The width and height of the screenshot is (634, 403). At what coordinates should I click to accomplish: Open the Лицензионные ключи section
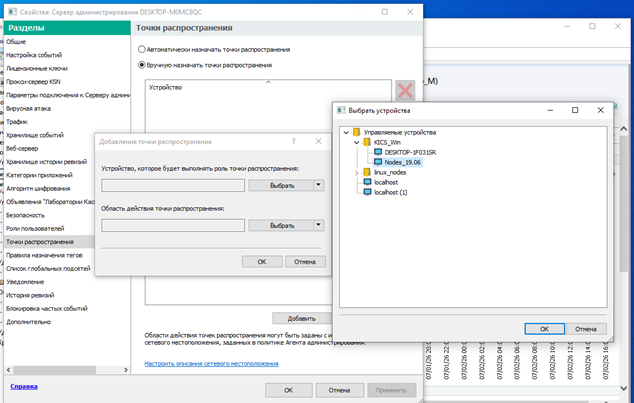[x=37, y=68]
